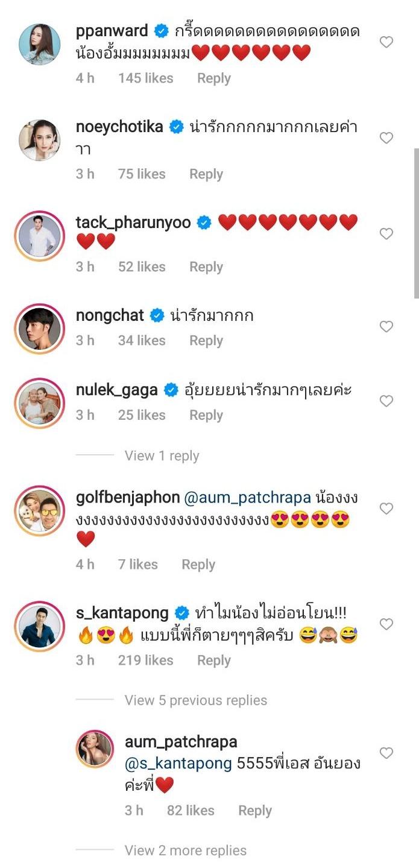View tack_pharunyoo's story avatar
This screenshot has height=868, width=419.
[x=40, y=236]
